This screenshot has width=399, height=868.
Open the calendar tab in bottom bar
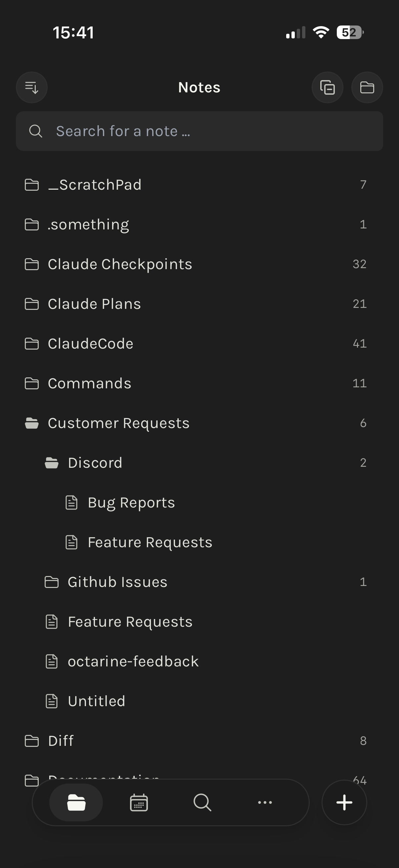click(139, 803)
